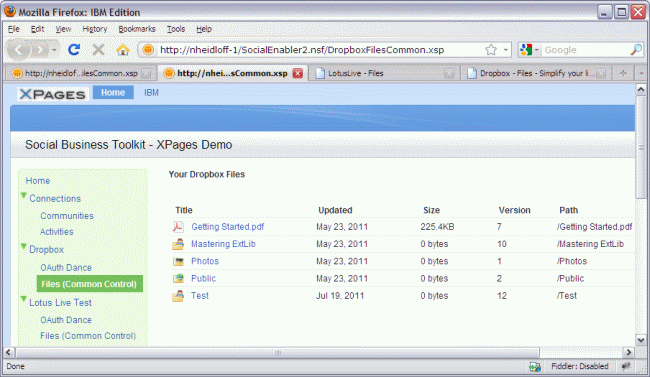The height and width of the screenshot is (377, 650).
Task: Open the IBM link in the banner
Action: 151,92
